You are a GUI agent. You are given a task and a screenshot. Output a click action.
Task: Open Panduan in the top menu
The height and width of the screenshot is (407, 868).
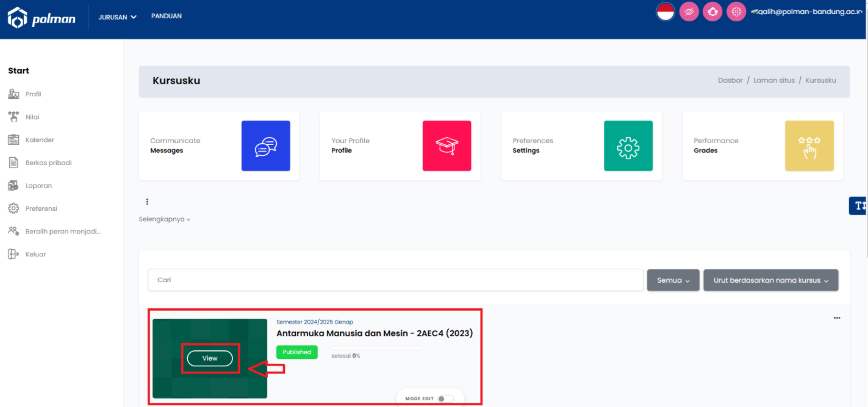pyautogui.click(x=167, y=16)
